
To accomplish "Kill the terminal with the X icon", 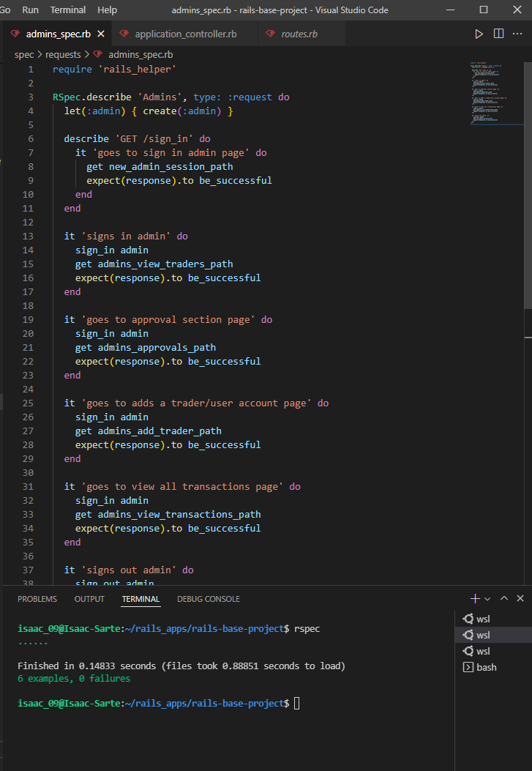I will coord(520,598).
